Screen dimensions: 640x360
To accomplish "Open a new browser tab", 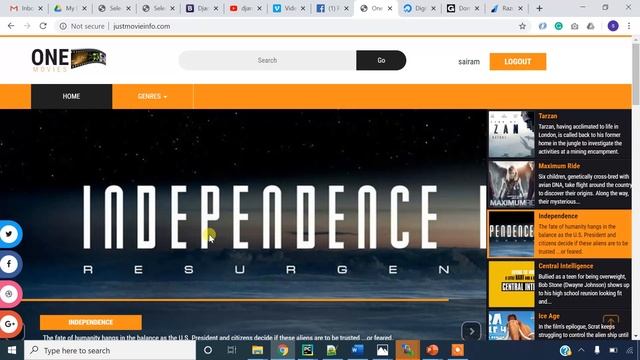I will click(x=539, y=8).
